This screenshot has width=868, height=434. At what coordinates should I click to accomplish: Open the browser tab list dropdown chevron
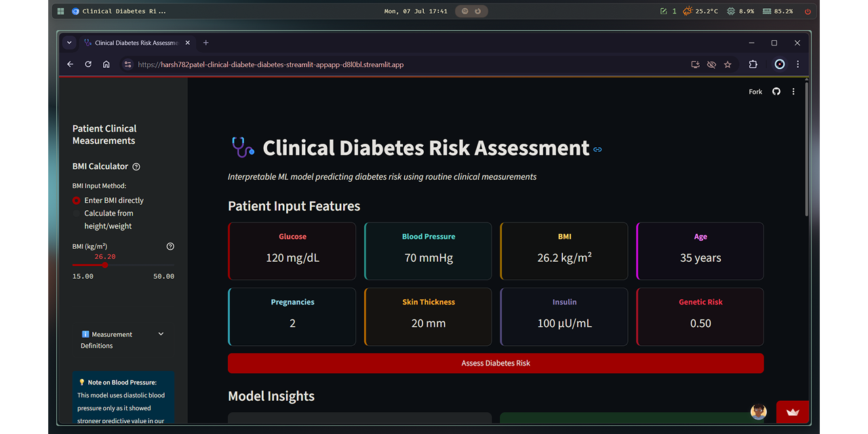(69, 42)
